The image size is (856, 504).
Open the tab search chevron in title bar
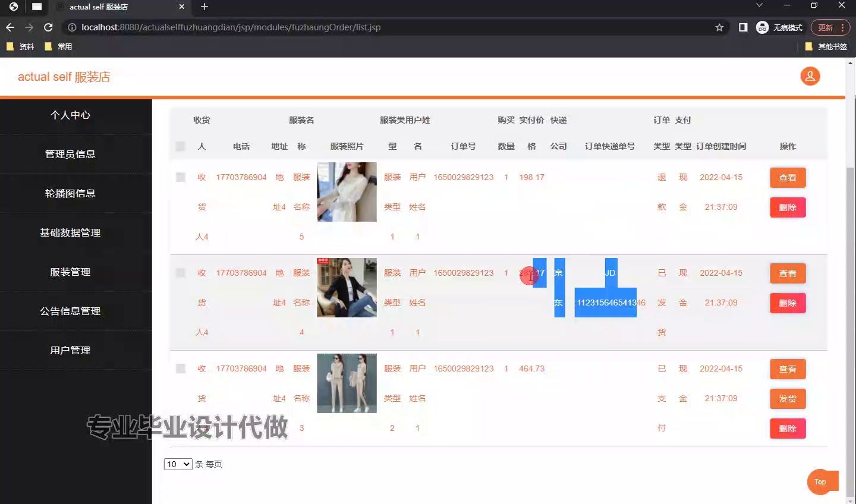pos(759,5)
